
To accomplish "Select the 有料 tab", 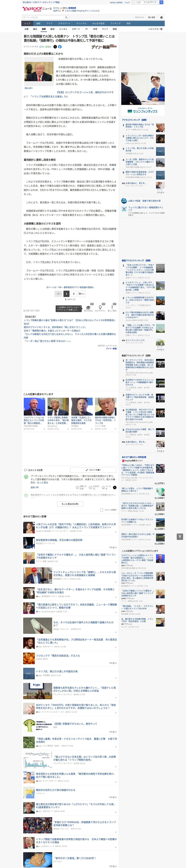I will click(x=129, y=24).
